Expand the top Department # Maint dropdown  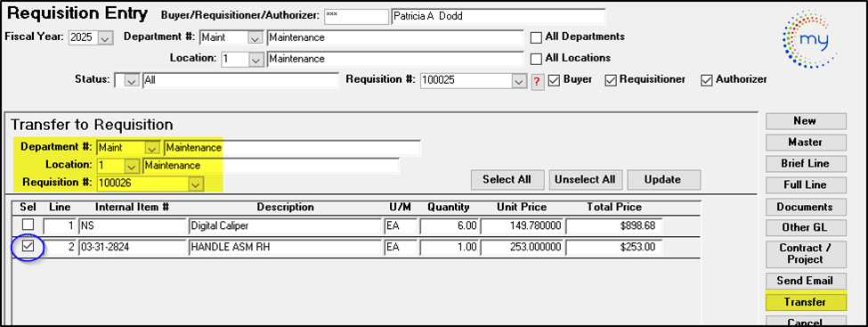[x=256, y=38]
